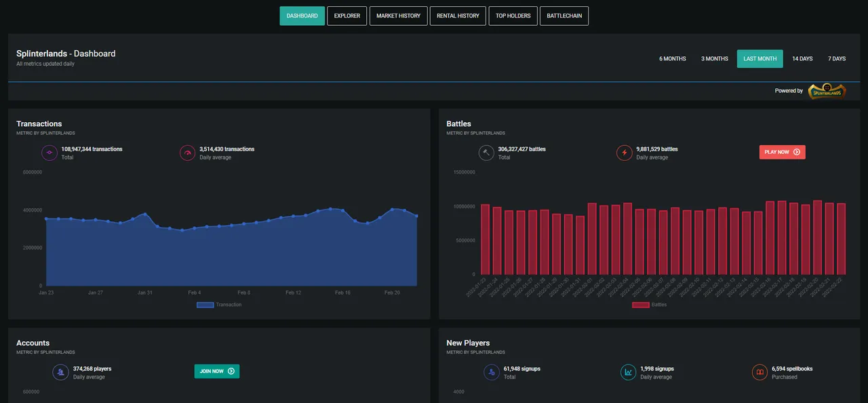Click the 374,268 players value
The width and height of the screenshot is (868, 403).
coord(92,369)
